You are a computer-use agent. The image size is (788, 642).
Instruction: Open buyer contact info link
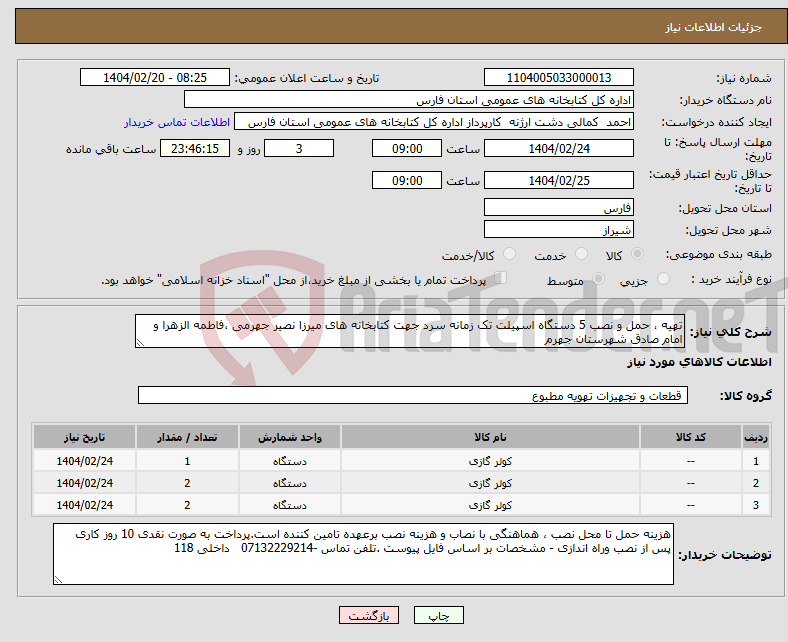177,122
